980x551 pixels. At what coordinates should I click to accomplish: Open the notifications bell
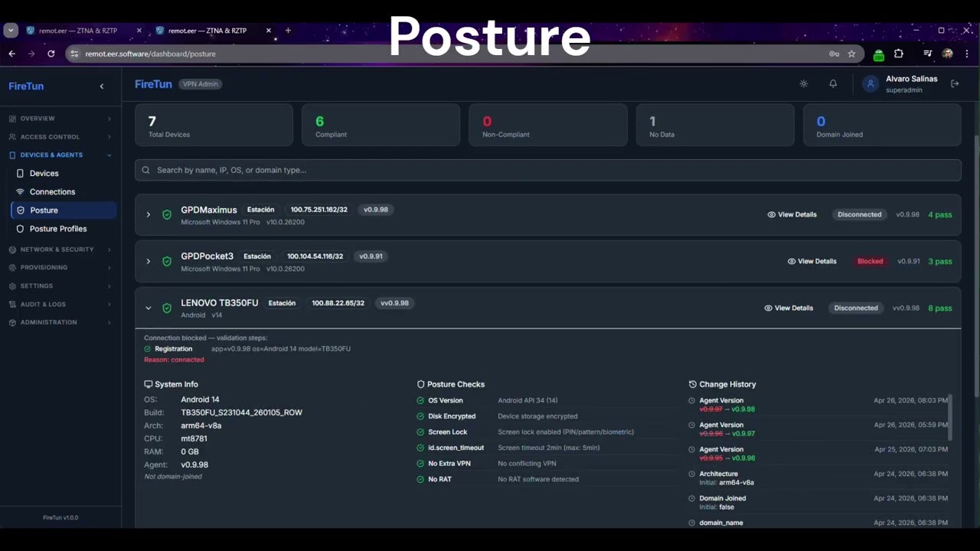(x=833, y=83)
